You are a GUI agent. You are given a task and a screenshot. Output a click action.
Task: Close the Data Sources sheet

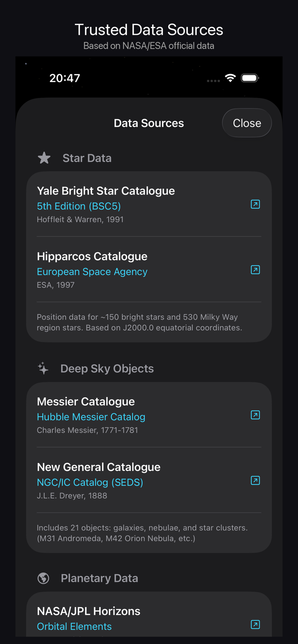click(x=247, y=123)
